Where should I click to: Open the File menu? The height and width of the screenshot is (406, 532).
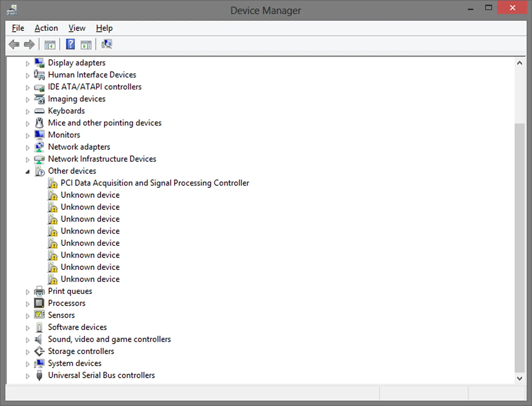coord(18,28)
